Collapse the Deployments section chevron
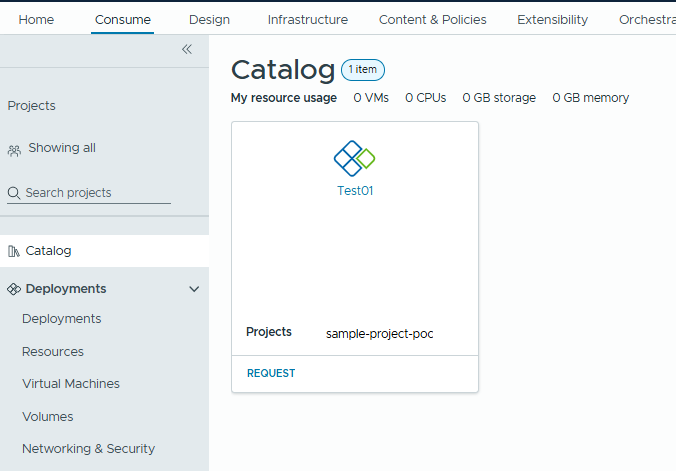 coord(194,289)
